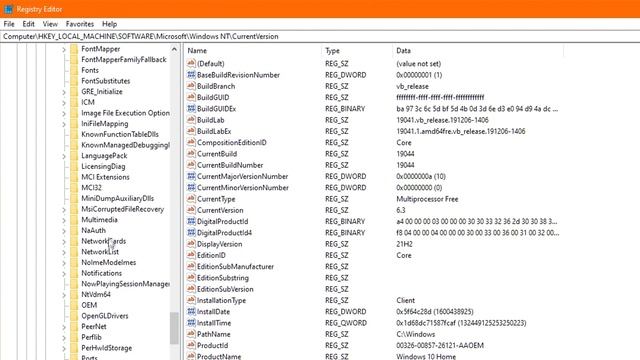Expand the GRE_Initialize key
640x360 pixels.
[x=64, y=92]
